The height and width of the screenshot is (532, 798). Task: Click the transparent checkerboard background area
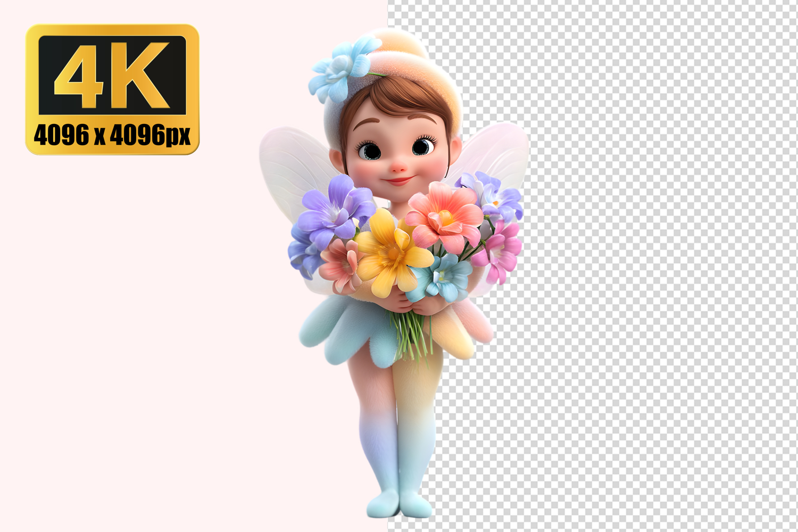pyautogui.click(x=638, y=266)
